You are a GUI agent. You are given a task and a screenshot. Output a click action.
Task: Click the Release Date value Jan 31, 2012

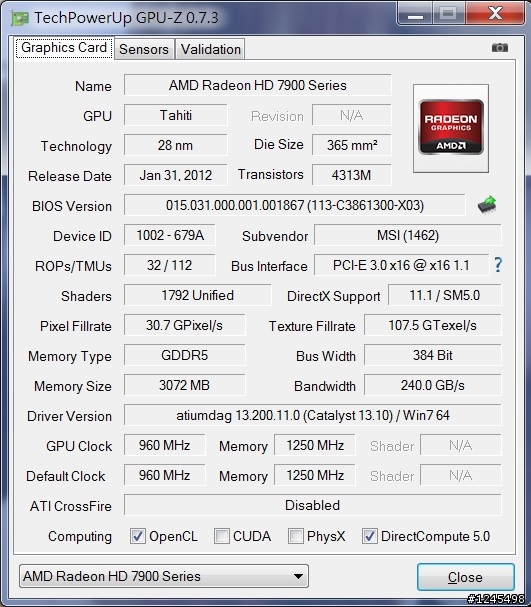tap(176, 175)
